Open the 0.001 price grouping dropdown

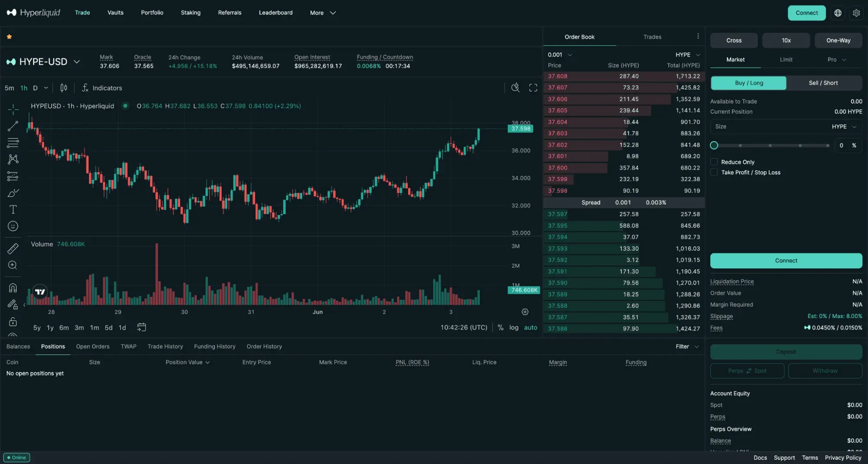(x=560, y=55)
